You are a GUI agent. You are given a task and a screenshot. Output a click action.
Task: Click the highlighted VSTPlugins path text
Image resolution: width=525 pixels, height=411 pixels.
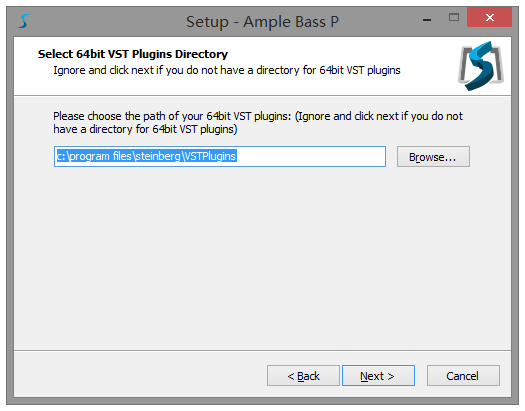pyautogui.click(x=146, y=156)
